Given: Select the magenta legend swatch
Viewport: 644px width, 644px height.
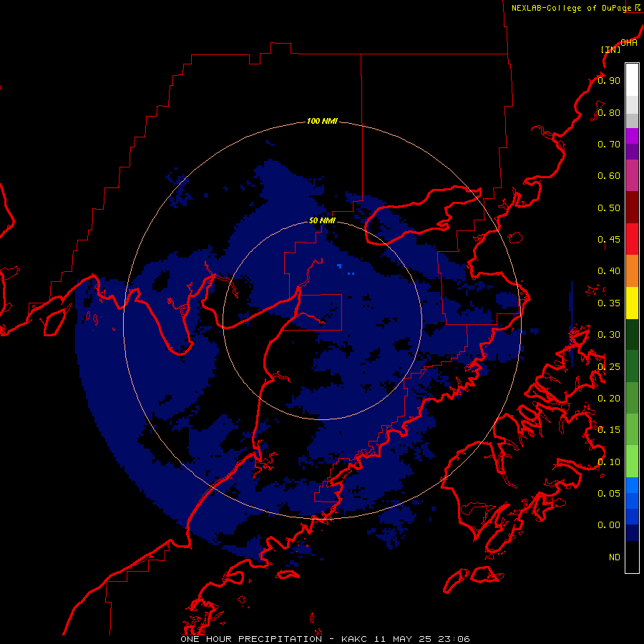Looking at the screenshot, I should tap(632, 136).
